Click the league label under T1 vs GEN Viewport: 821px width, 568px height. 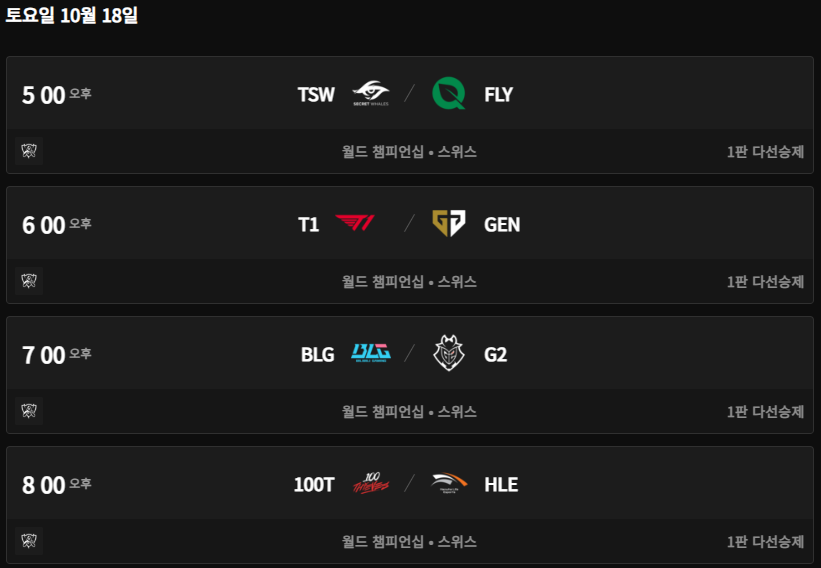coord(409,282)
